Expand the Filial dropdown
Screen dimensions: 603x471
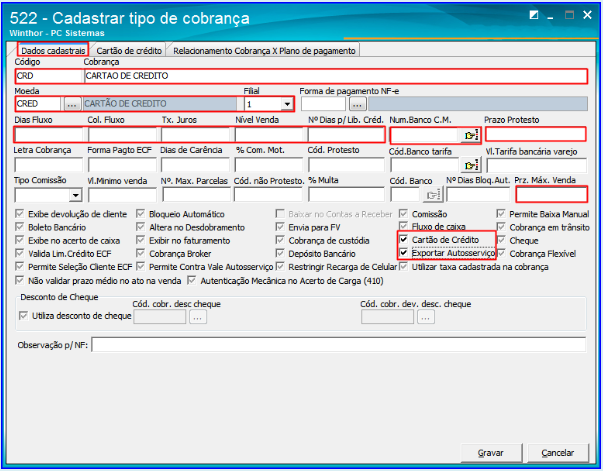pyautogui.click(x=287, y=103)
